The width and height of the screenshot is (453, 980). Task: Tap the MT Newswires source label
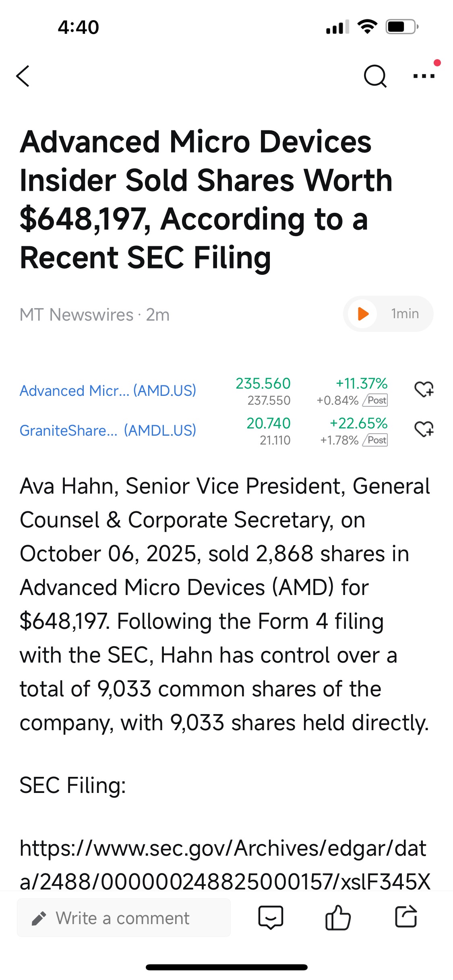coord(77,315)
